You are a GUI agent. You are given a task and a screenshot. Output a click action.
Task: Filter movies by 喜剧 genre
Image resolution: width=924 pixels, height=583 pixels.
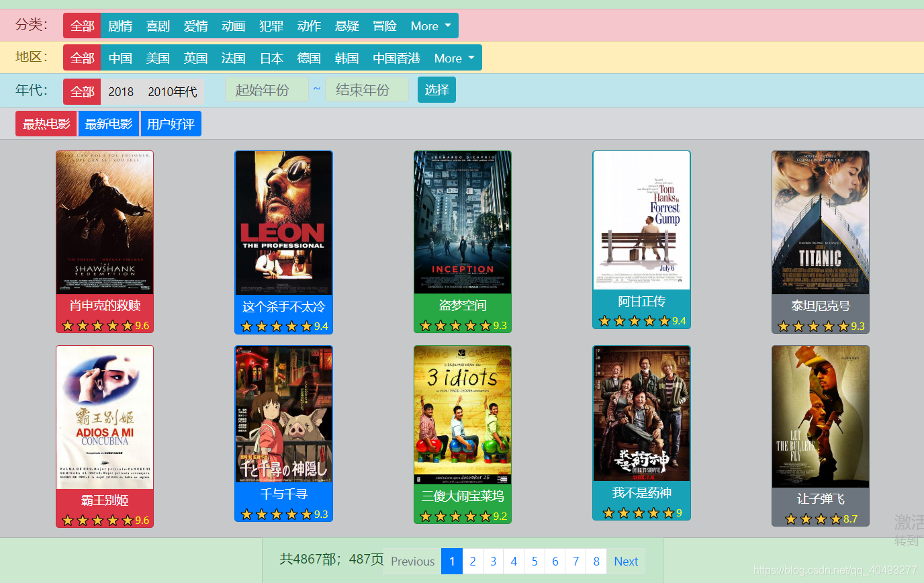tap(158, 26)
